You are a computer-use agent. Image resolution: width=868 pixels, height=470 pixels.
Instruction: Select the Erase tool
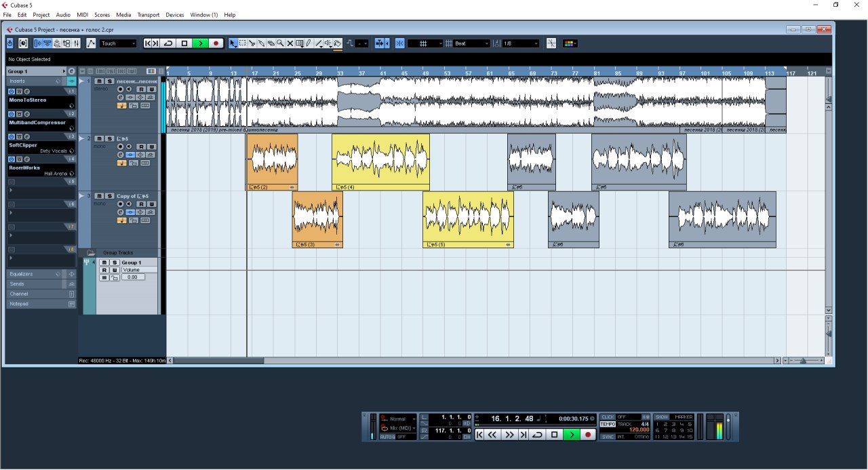coord(271,43)
